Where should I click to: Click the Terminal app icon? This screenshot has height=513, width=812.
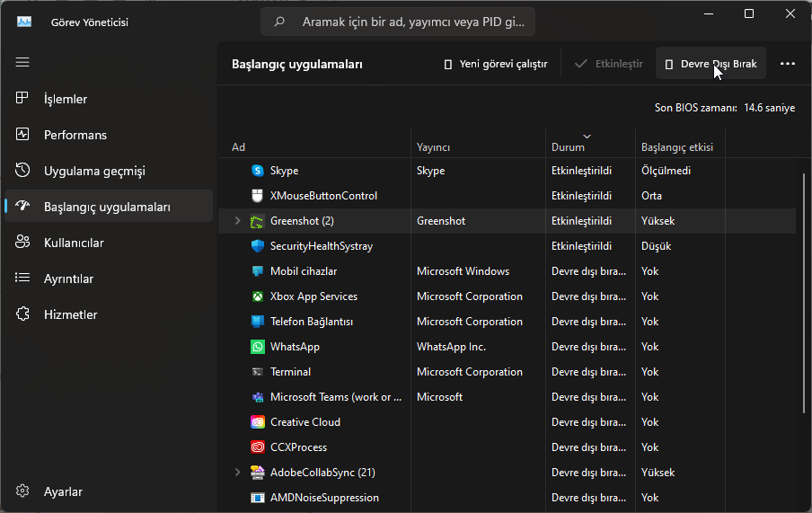click(258, 372)
